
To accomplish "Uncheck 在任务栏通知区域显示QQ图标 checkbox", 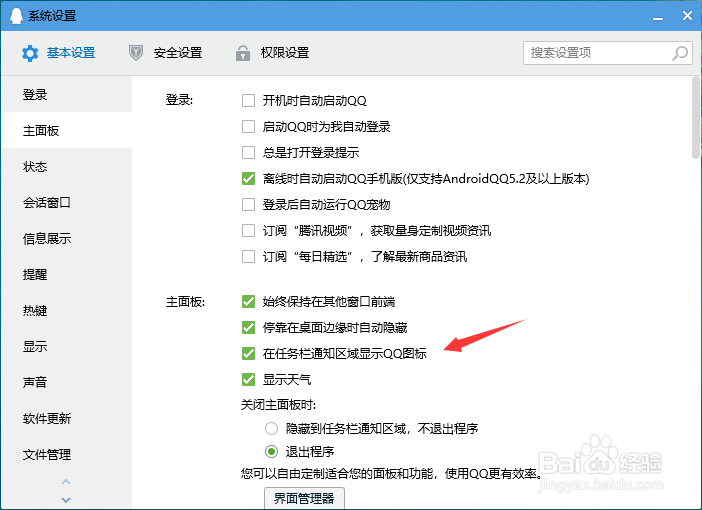I will coord(248,353).
